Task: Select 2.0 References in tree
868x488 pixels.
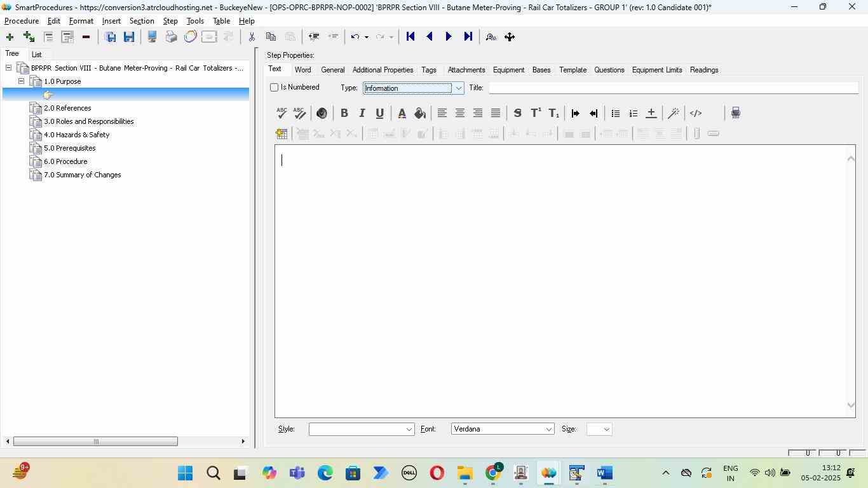Action: [x=67, y=108]
